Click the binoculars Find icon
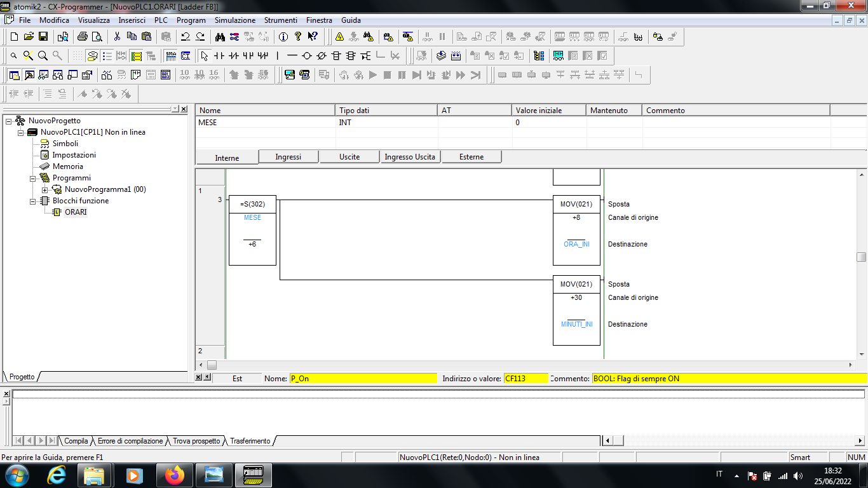The image size is (868, 488). tap(220, 37)
